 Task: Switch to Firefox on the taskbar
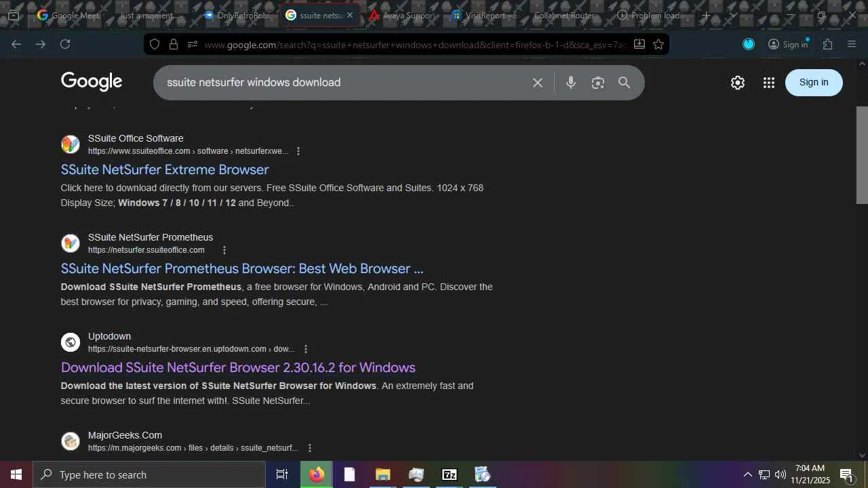pos(317,474)
